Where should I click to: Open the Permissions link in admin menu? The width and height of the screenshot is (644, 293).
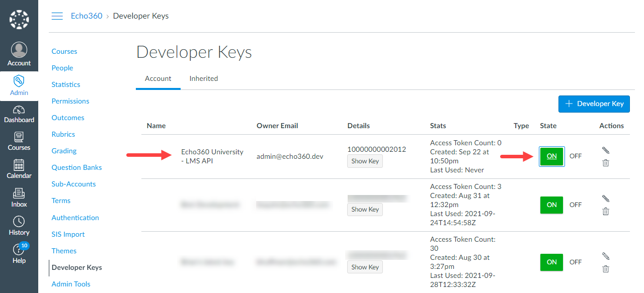[x=70, y=101]
